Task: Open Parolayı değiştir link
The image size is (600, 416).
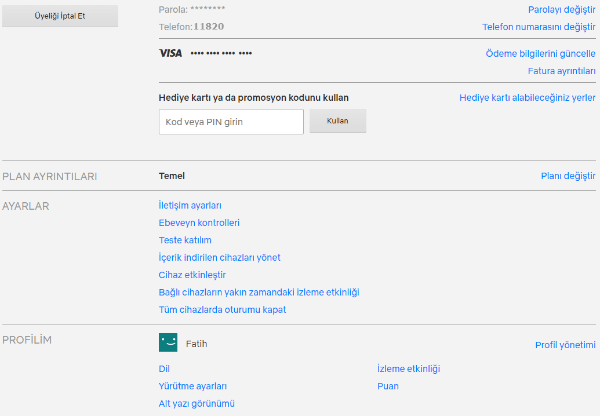Action: click(561, 10)
